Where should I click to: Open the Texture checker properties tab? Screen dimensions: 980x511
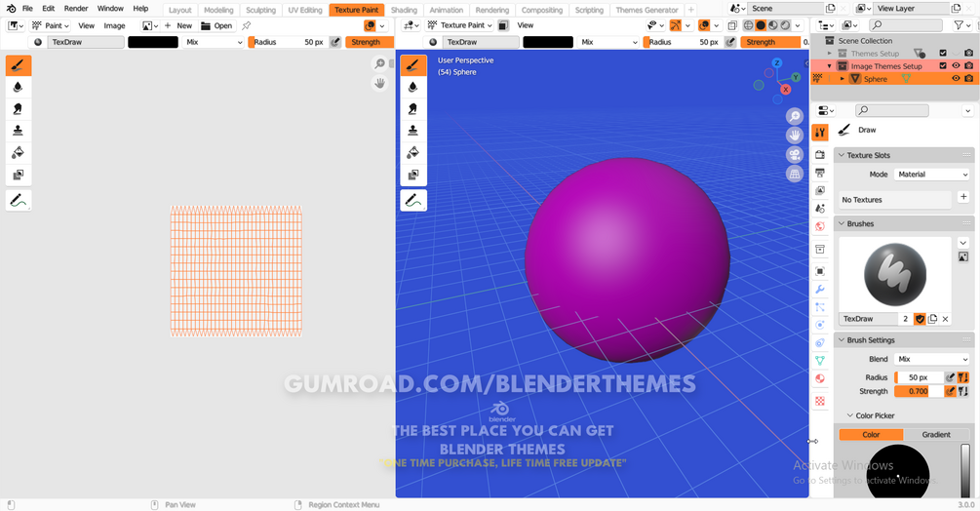821,401
